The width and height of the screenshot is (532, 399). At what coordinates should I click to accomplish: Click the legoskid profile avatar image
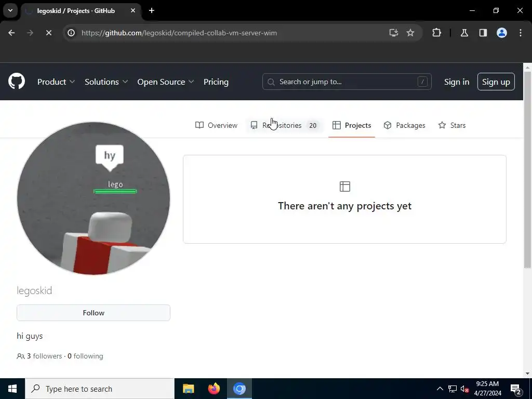94,198
